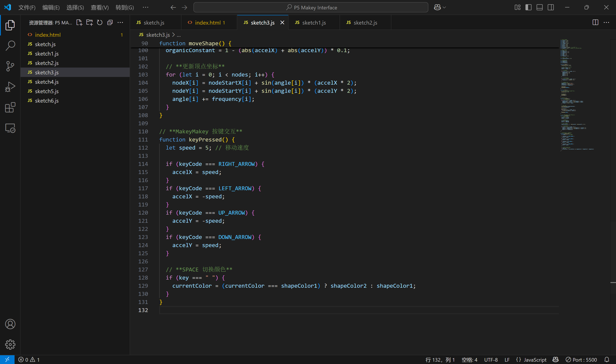Open the sketch3.js breadcrumb dropdown

coord(158,35)
